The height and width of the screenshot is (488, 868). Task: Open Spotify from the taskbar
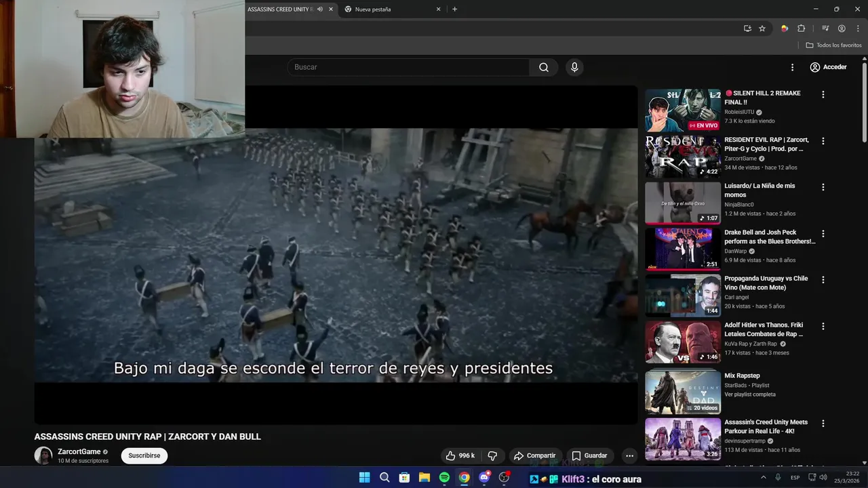click(x=444, y=478)
